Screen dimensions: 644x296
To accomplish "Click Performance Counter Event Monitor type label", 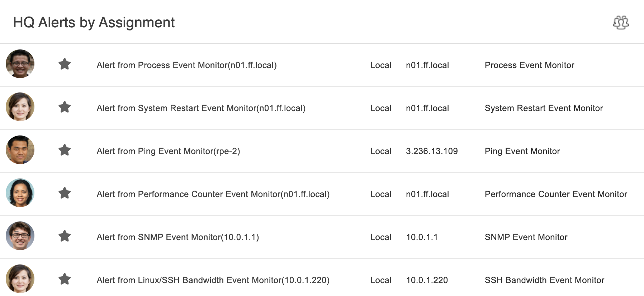I will [556, 194].
